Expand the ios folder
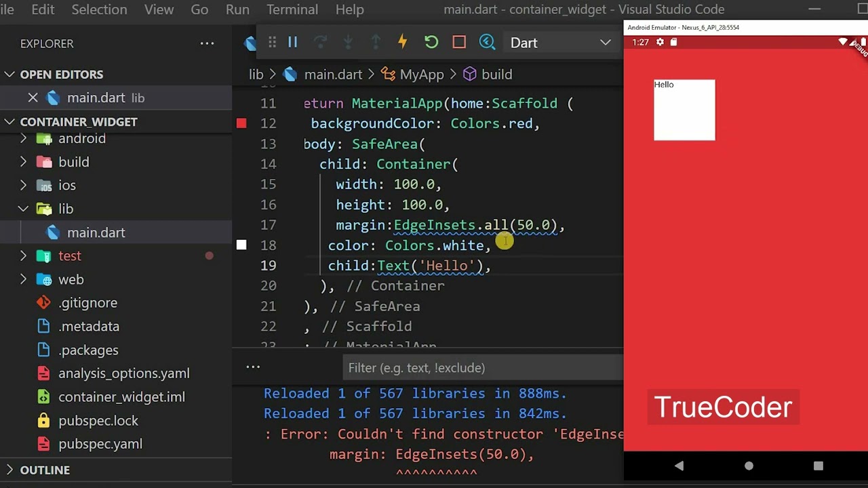The image size is (868, 488). [23, 185]
